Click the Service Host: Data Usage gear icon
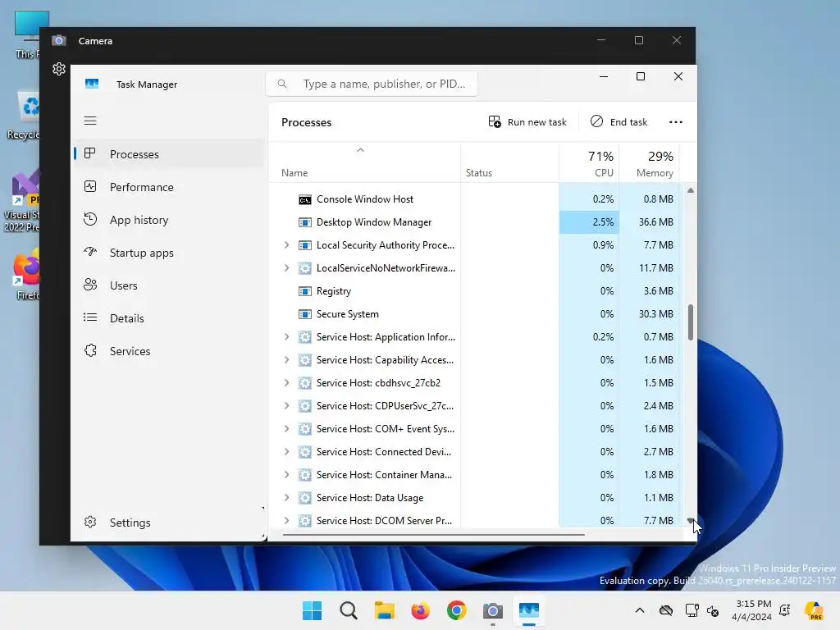 tap(305, 498)
